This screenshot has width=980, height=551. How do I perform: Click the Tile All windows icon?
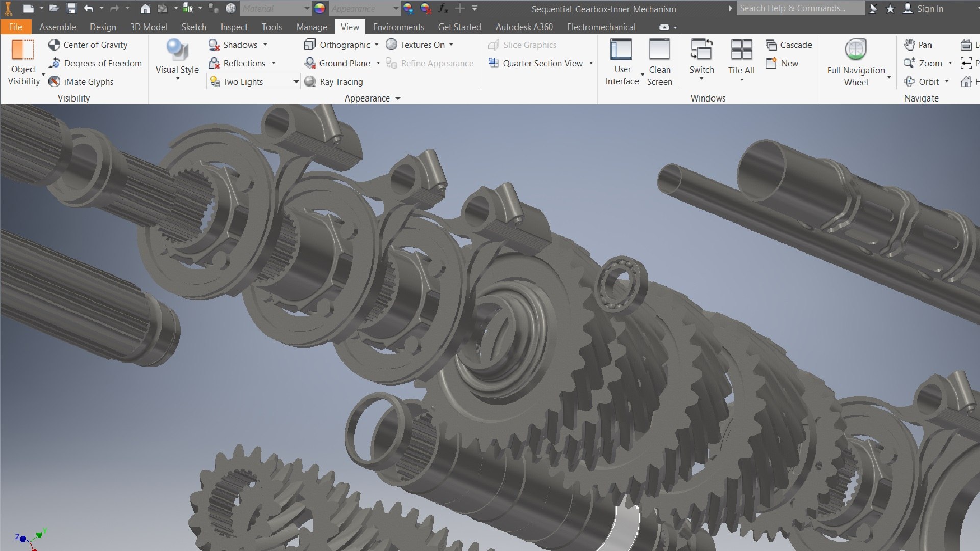point(742,49)
